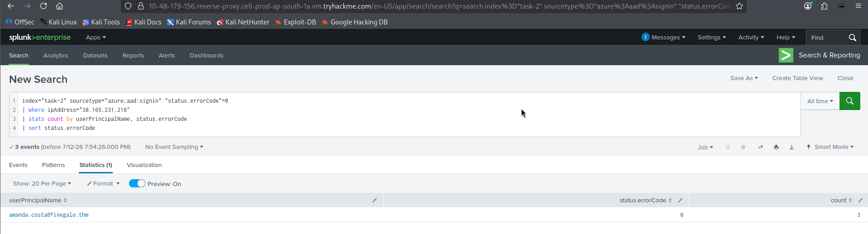
Task: Open the Kali Tools bookmark
Action: 101,22
